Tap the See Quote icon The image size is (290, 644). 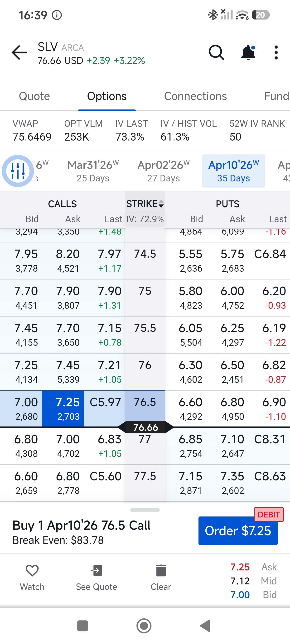96,570
